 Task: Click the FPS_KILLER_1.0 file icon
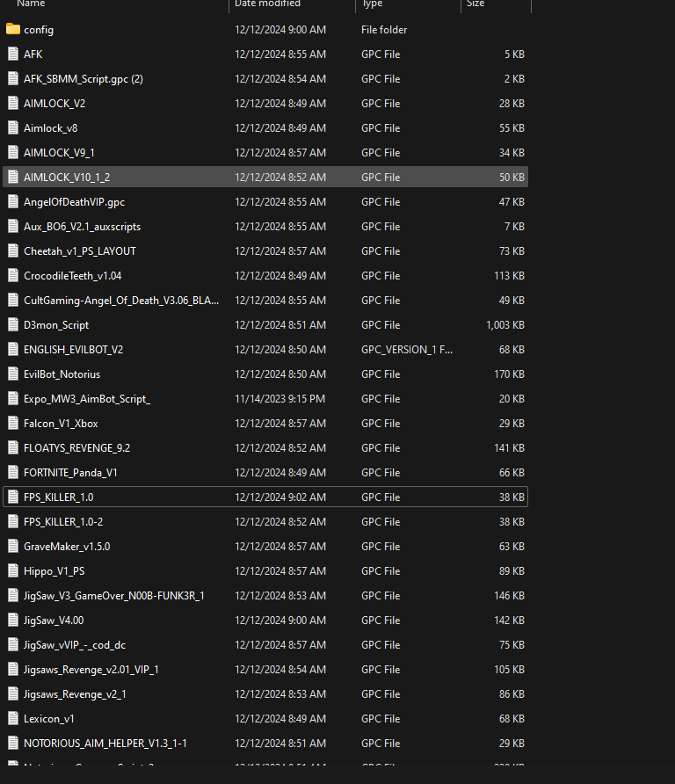13,497
